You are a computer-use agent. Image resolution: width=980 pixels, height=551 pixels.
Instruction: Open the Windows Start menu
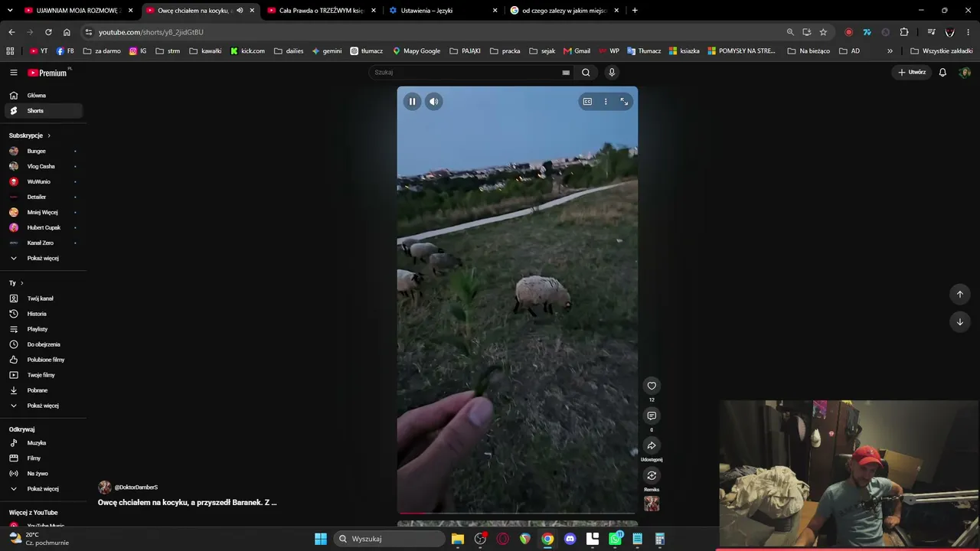321,539
